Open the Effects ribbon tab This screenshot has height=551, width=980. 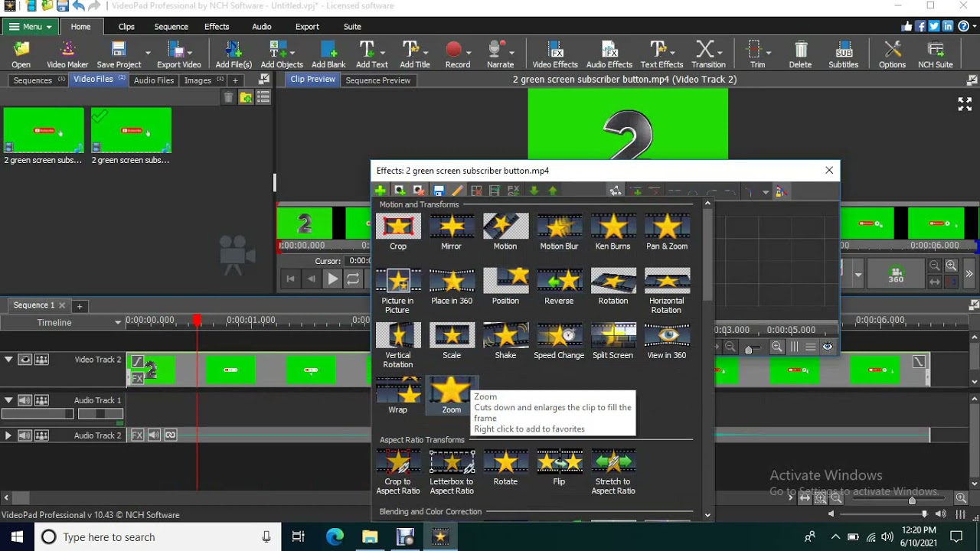217,27
